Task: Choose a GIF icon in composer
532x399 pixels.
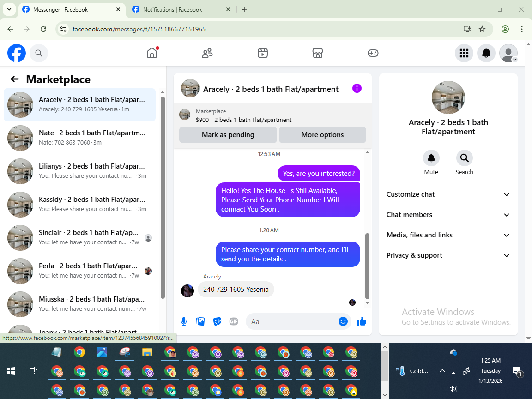Action: tap(234, 321)
